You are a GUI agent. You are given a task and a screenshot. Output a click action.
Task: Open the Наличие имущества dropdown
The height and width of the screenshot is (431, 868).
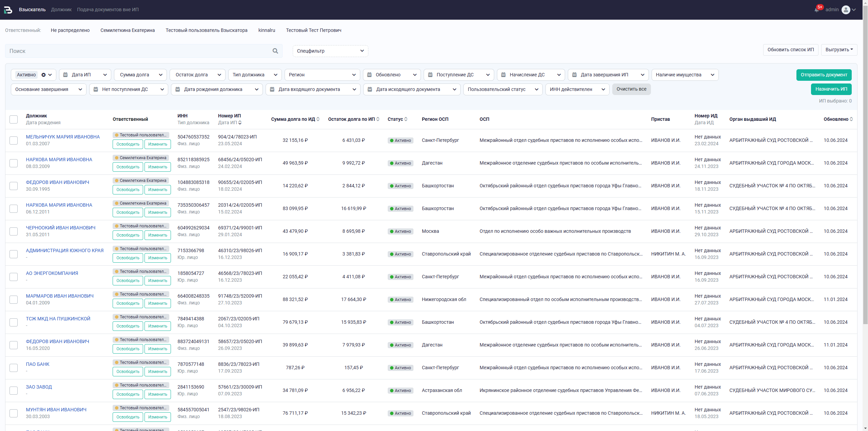(x=685, y=75)
